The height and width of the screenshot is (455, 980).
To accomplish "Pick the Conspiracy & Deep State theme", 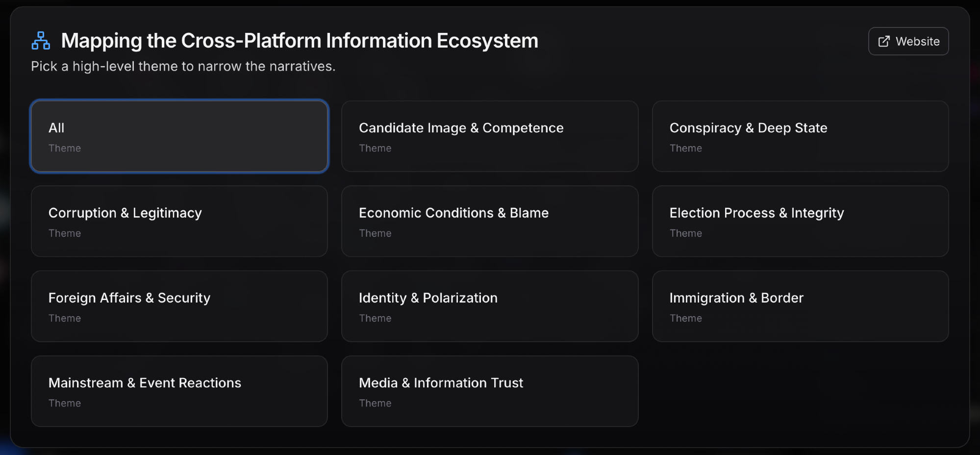I will tap(800, 136).
